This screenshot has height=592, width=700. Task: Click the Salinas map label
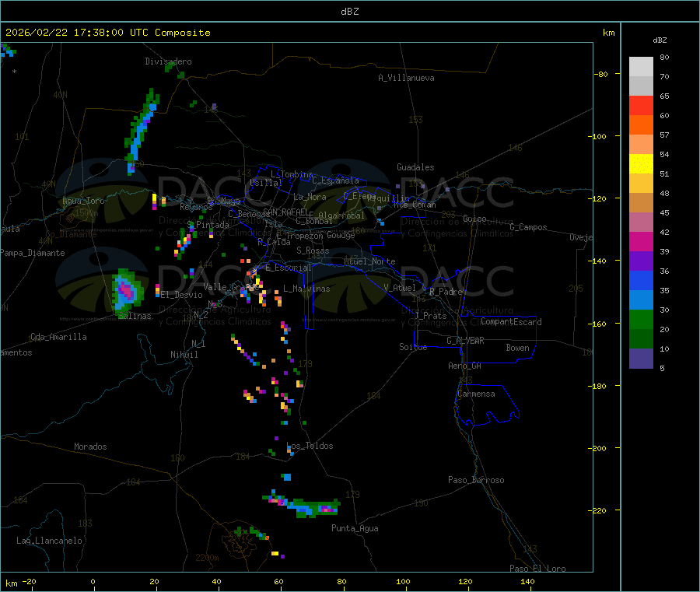pos(135,316)
